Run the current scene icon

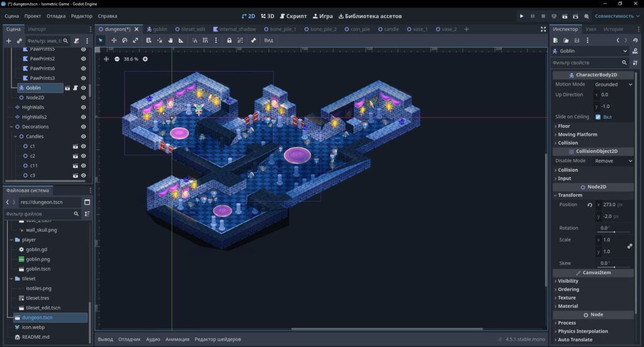(565, 16)
